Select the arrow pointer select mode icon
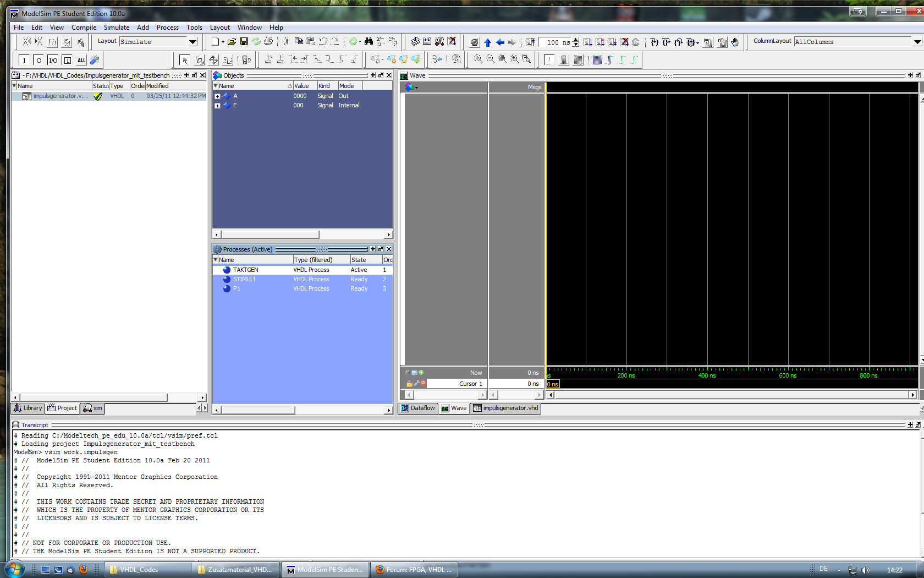 tap(185, 60)
